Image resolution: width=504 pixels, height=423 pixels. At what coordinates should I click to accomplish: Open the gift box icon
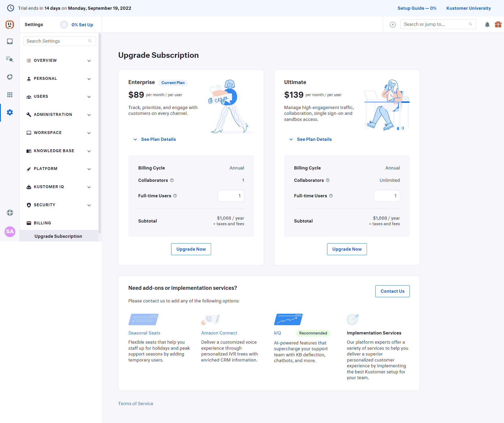click(498, 24)
